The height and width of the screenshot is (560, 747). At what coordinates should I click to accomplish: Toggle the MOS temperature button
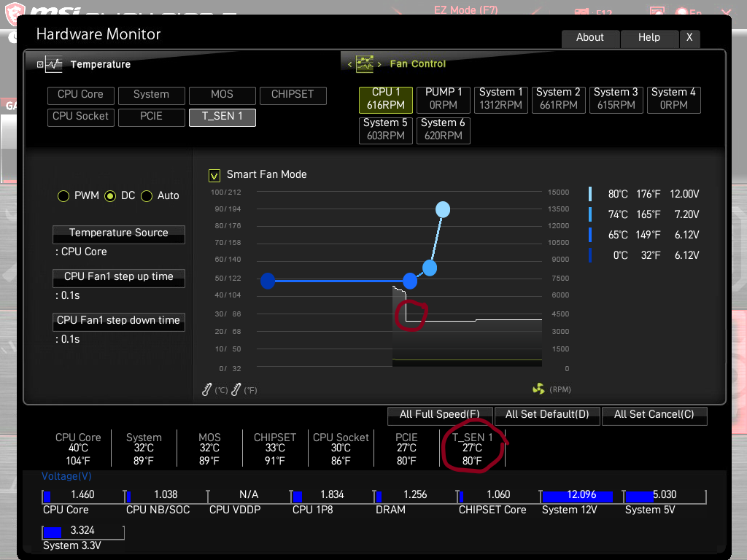coord(222,95)
